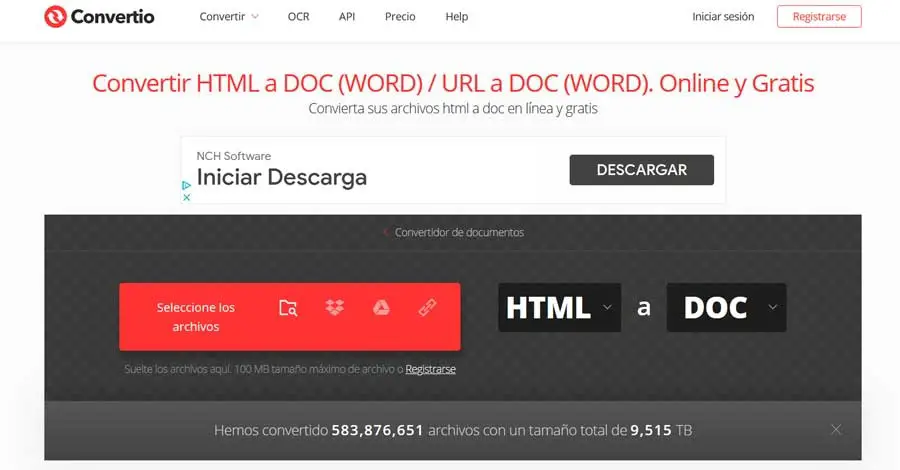This screenshot has height=470, width=900.
Task: Click the DESCARGAR ad button
Action: point(642,170)
